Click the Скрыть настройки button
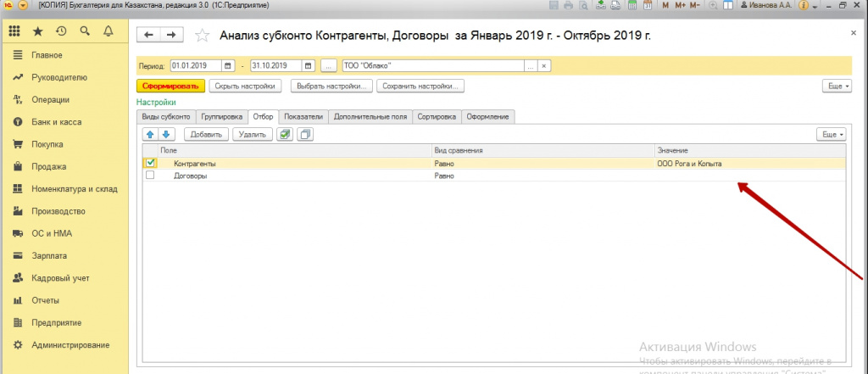The image size is (868, 374). tap(246, 86)
